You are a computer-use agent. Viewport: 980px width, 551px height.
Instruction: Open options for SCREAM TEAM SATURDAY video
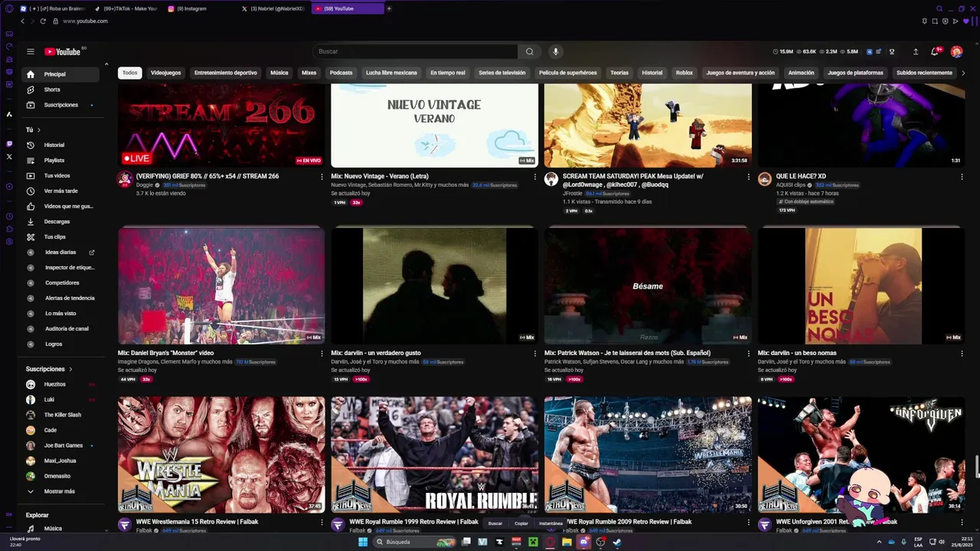(749, 177)
